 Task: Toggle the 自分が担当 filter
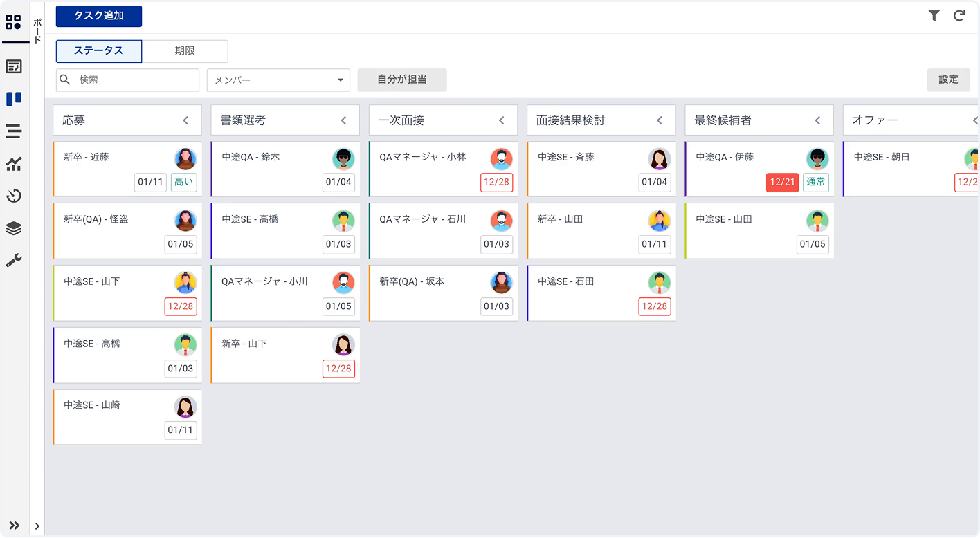coord(401,80)
